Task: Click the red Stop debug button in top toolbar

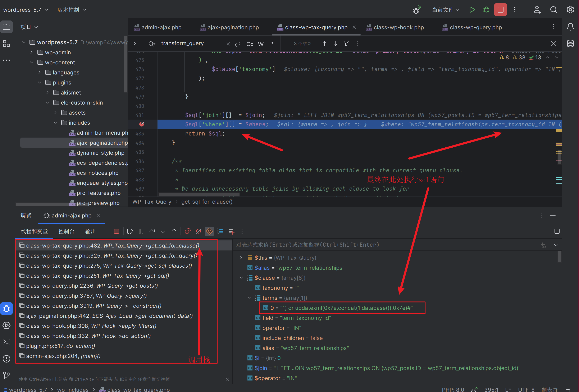Action: click(500, 10)
